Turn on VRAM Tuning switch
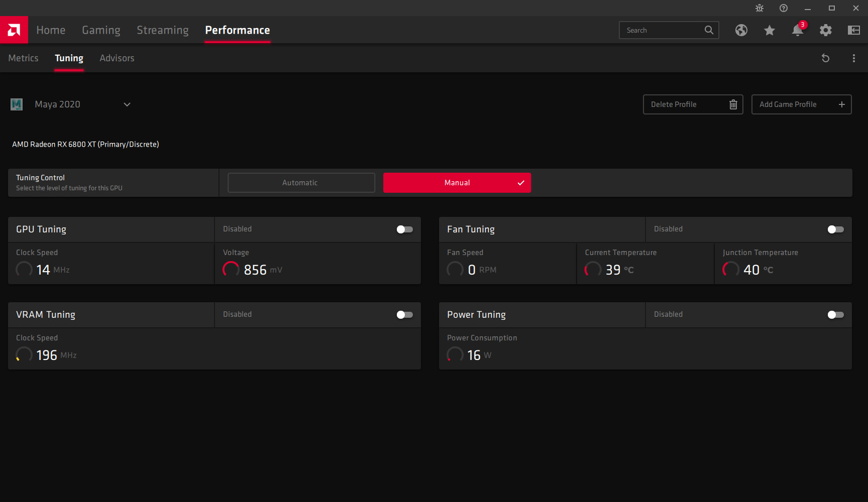The width and height of the screenshot is (868, 502). point(404,315)
